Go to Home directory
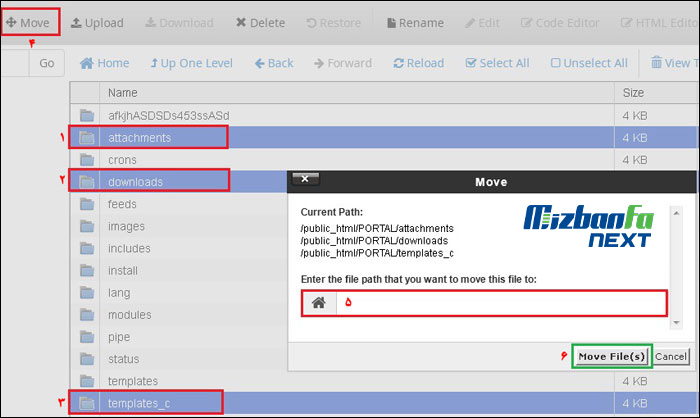The height and width of the screenshot is (418, 700). (x=104, y=63)
